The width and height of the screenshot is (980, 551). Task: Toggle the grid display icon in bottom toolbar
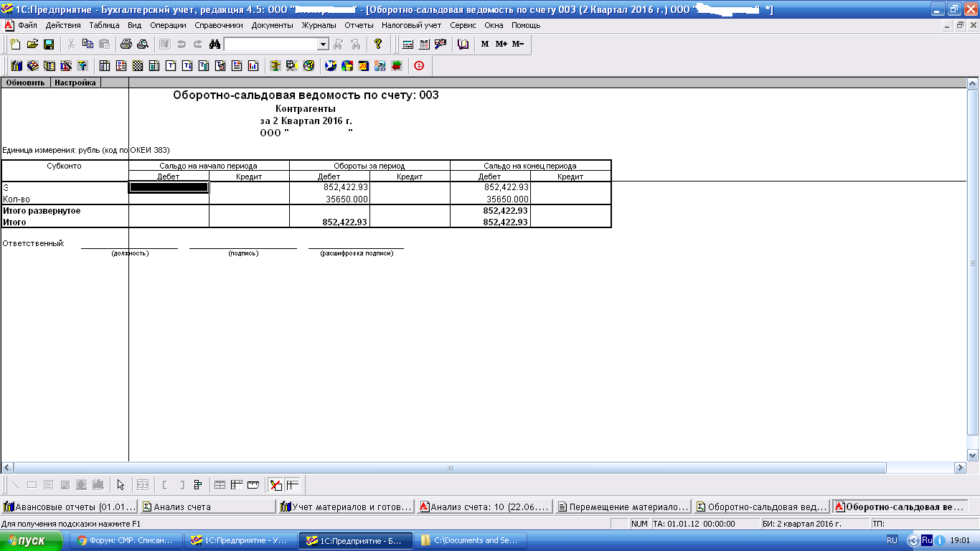click(220, 485)
